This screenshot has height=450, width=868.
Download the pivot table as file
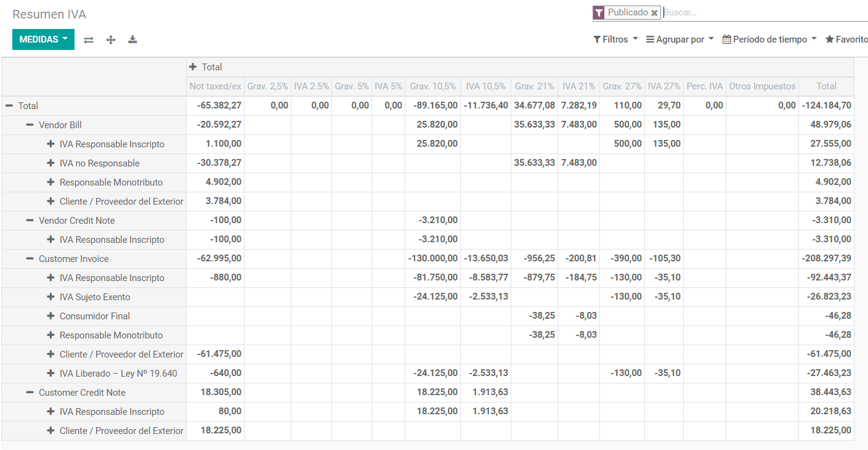[x=132, y=40]
